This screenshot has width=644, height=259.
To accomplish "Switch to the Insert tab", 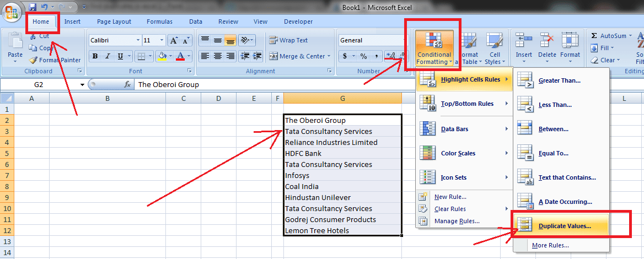I will coord(72,21).
